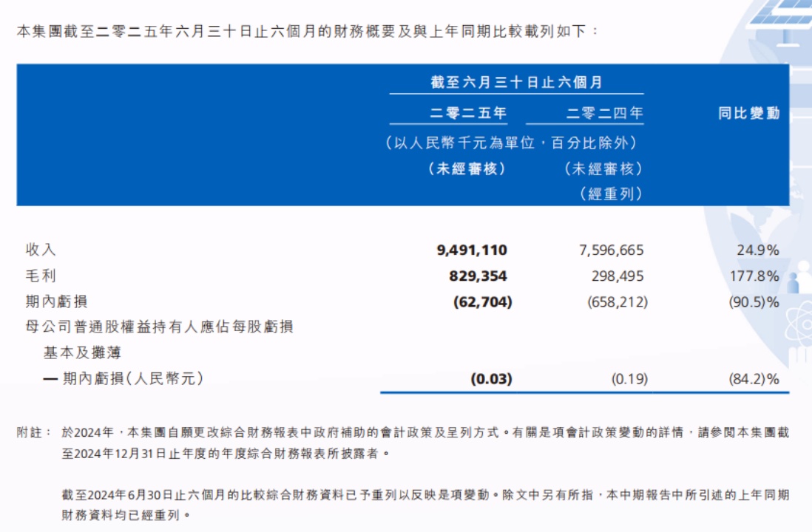Click the footnote line starting 截至2024年6月30日
Viewport: 812px width, 532px height.
(x=425, y=495)
